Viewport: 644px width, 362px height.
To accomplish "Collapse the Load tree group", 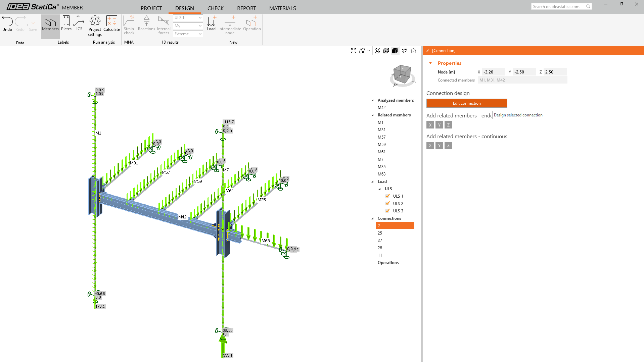I will click(x=372, y=182).
